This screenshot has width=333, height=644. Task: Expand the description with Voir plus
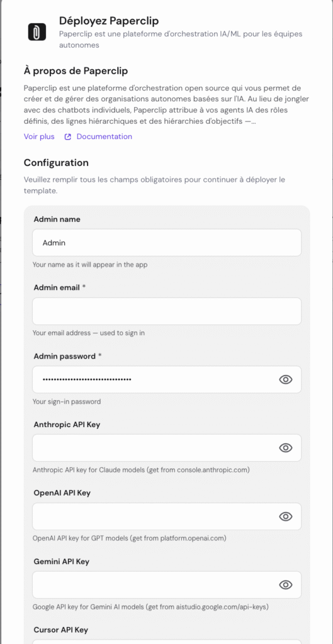(x=39, y=136)
